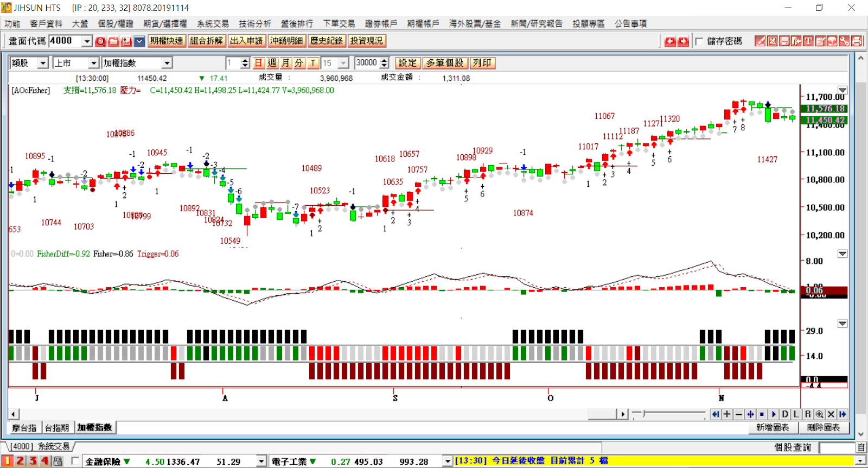The image size is (868, 468).
Task: Click the checklist icon in top-right toolbar
Action: click(820, 41)
